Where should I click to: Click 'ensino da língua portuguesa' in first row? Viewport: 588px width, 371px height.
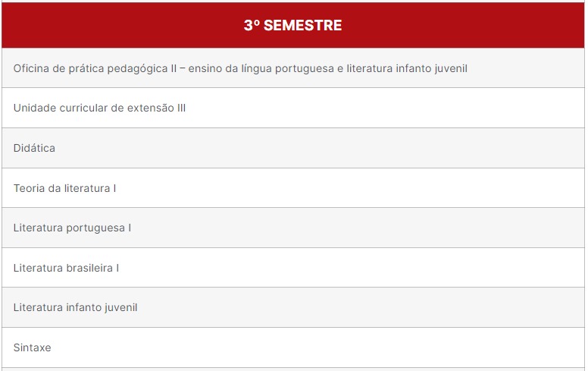point(261,69)
